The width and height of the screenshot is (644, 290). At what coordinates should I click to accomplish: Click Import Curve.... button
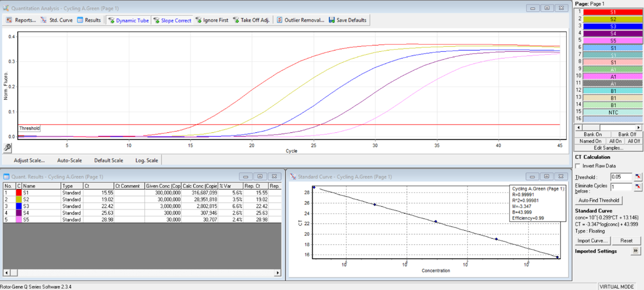click(x=593, y=241)
